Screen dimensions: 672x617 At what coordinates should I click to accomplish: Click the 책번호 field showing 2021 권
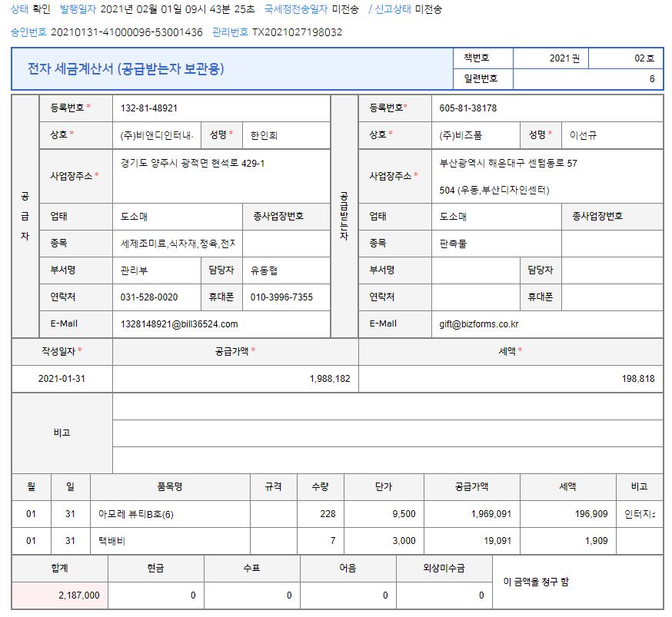pos(551,58)
